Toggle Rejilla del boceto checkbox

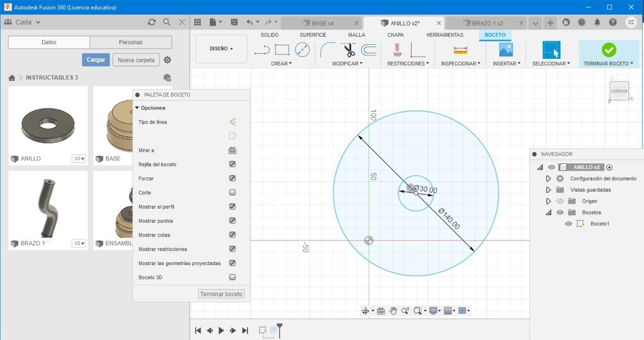point(232,164)
